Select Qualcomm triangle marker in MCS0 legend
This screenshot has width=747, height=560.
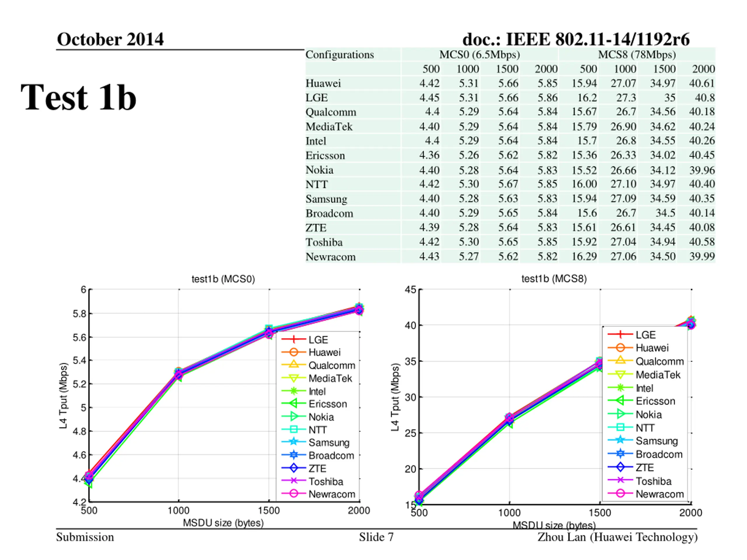pos(294,365)
